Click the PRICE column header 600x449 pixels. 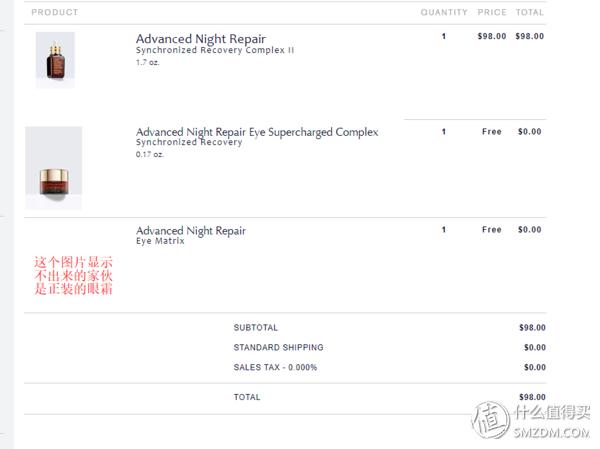tap(492, 12)
